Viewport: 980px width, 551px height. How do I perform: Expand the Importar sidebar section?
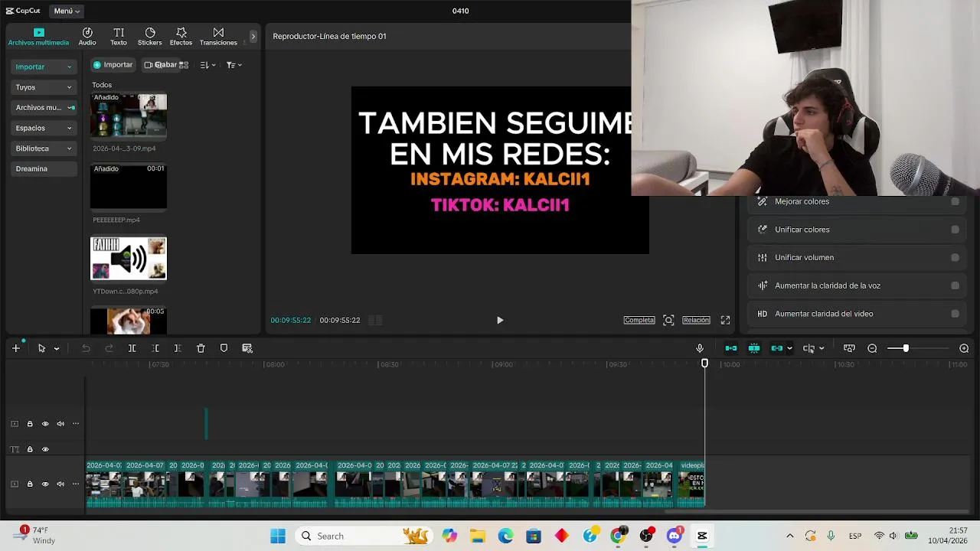coord(44,67)
